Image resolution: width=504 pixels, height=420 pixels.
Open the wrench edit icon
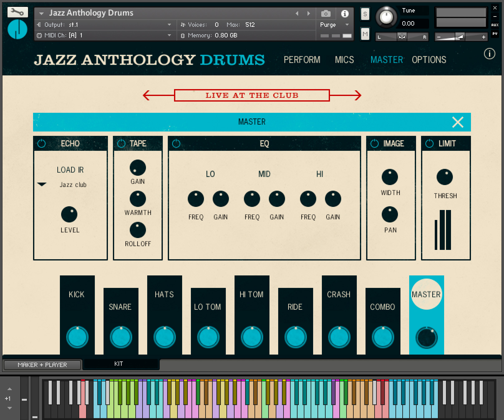(x=17, y=12)
